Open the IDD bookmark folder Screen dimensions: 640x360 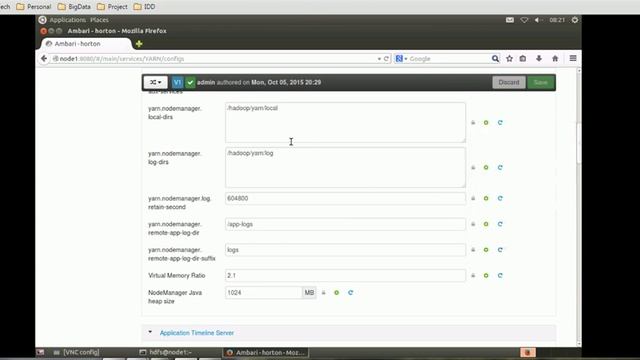(144, 7)
